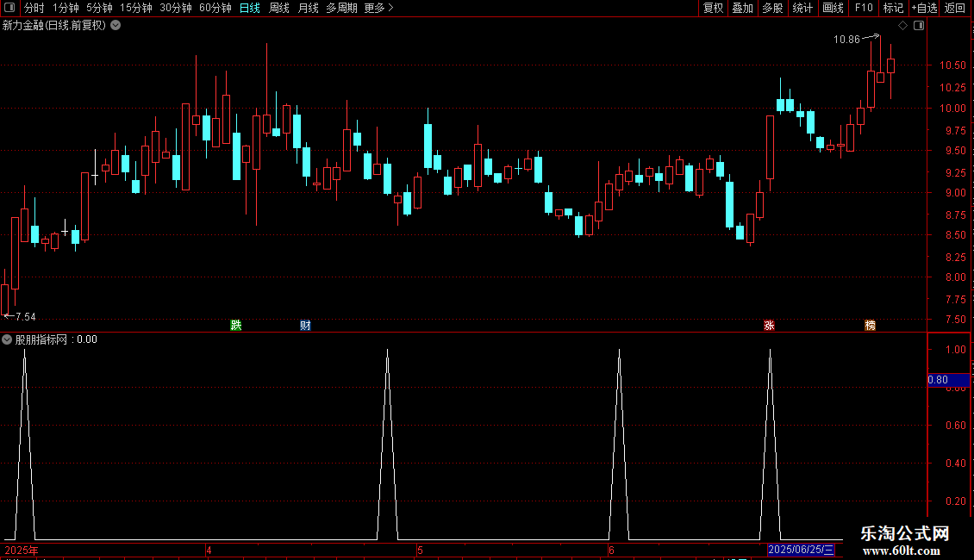The width and height of the screenshot is (974, 560).
Task: Open the 统计 statistics tool
Action: coord(802,8)
